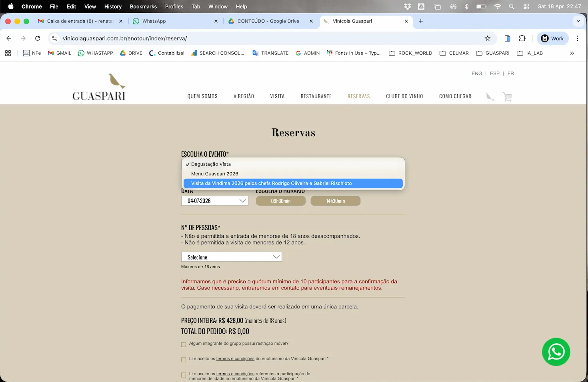Go back to previous page
The image size is (588, 382).
point(9,38)
